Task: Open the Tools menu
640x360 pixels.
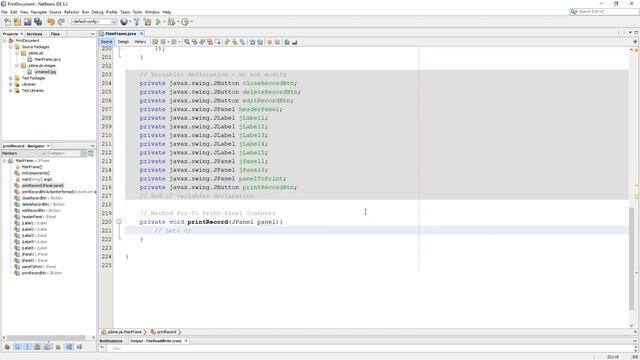Action: 137,12
